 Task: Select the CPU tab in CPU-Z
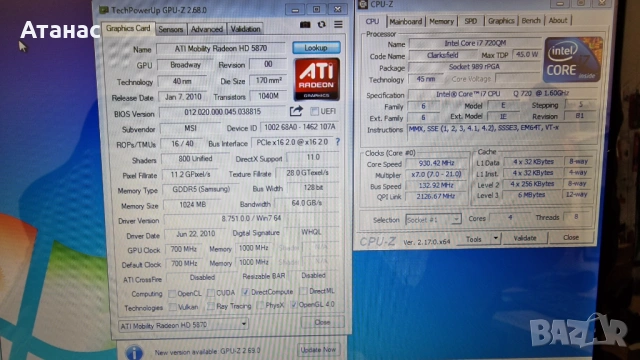[372, 21]
